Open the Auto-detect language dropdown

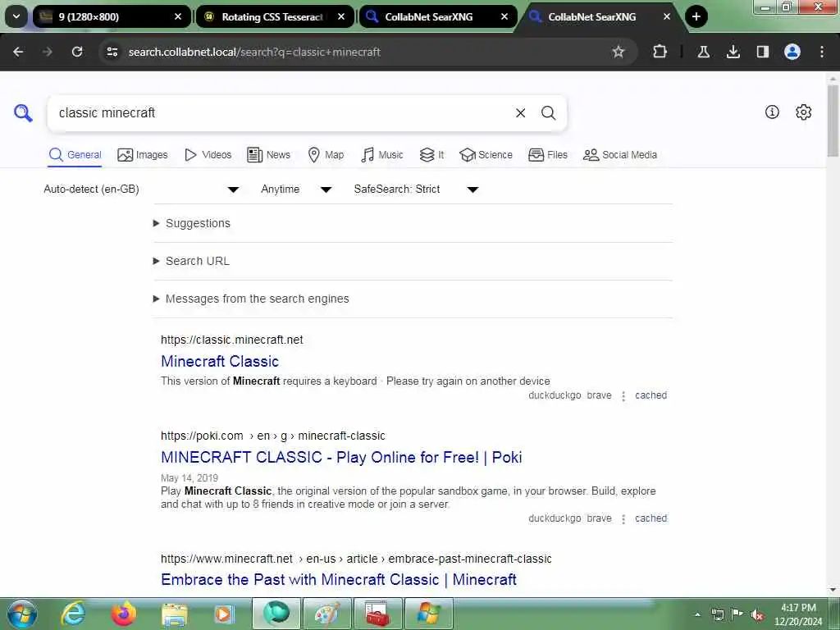[141, 189]
